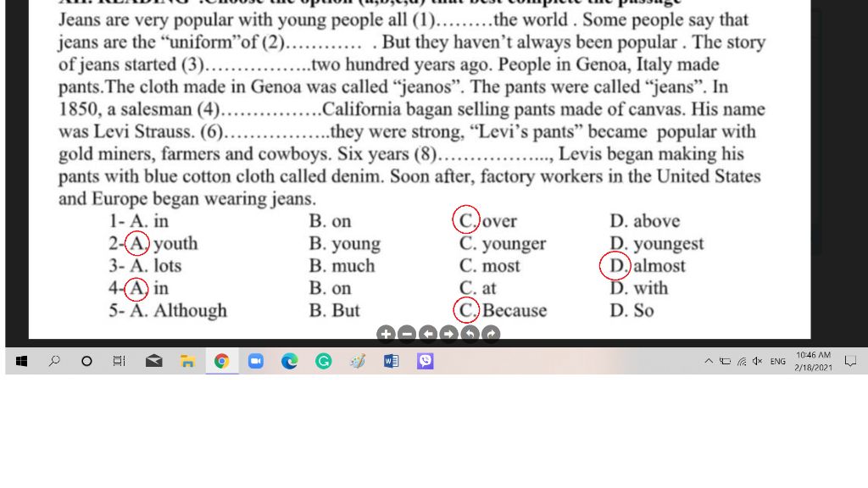Open Microsoft Word from taskbar

click(392, 361)
